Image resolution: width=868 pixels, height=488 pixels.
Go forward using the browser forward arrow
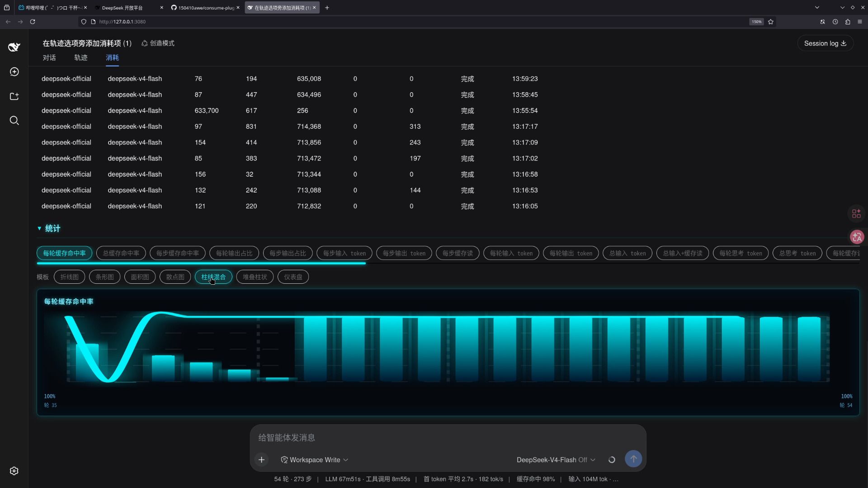coord(20,22)
